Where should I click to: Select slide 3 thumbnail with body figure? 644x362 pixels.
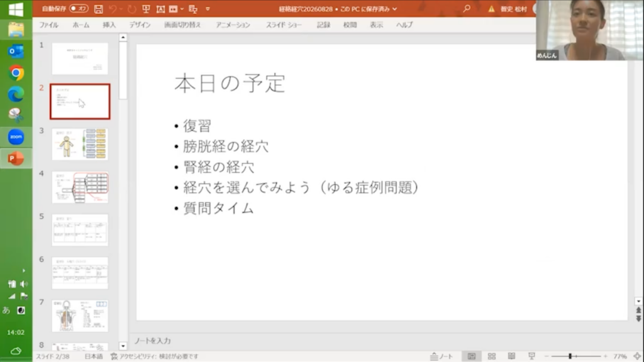80,144
